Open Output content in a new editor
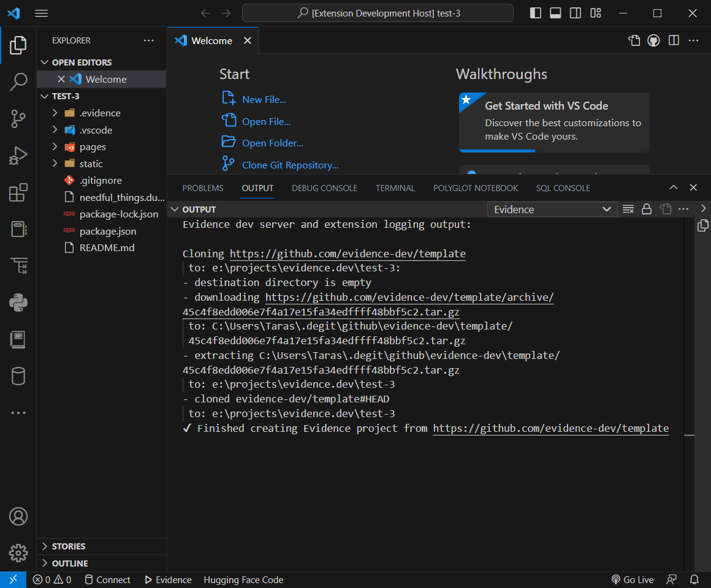711x588 pixels. coord(665,209)
